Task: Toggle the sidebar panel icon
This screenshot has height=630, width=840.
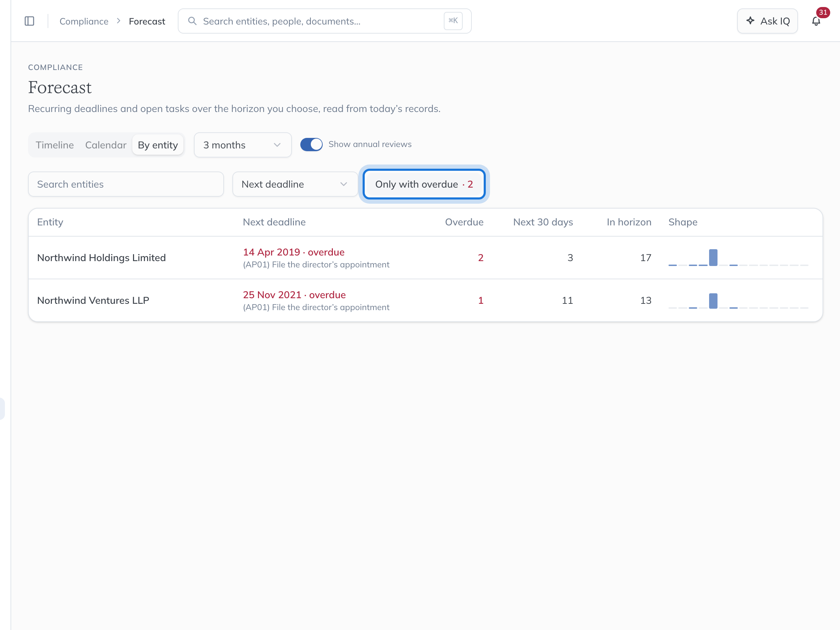Action: 29,21
